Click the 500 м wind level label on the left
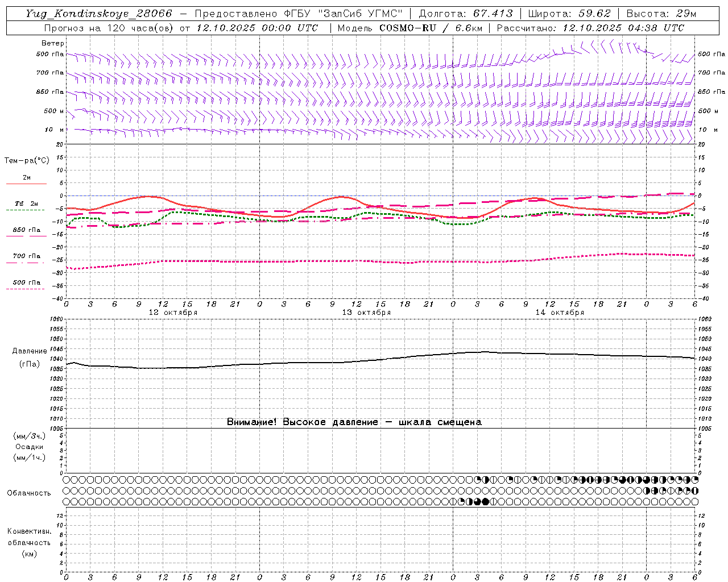This screenshot has width=728, height=582. (x=54, y=111)
